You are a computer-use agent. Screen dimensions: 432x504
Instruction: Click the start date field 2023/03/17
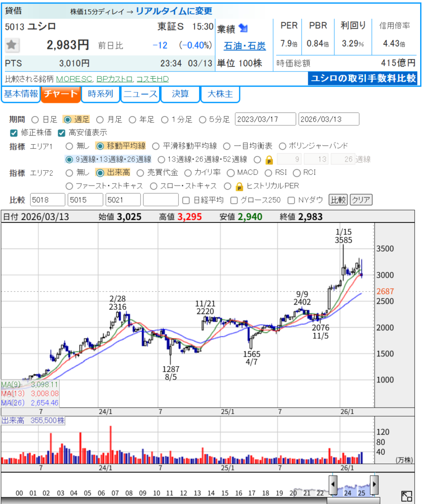(x=266, y=120)
